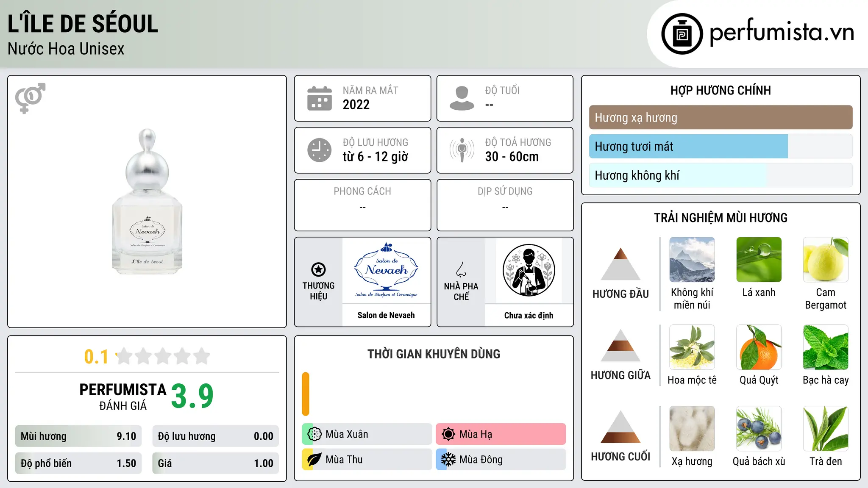Open the L'île de Séoul bottle image
Viewport: 868px width, 488px height.
pyautogui.click(x=147, y=202)
